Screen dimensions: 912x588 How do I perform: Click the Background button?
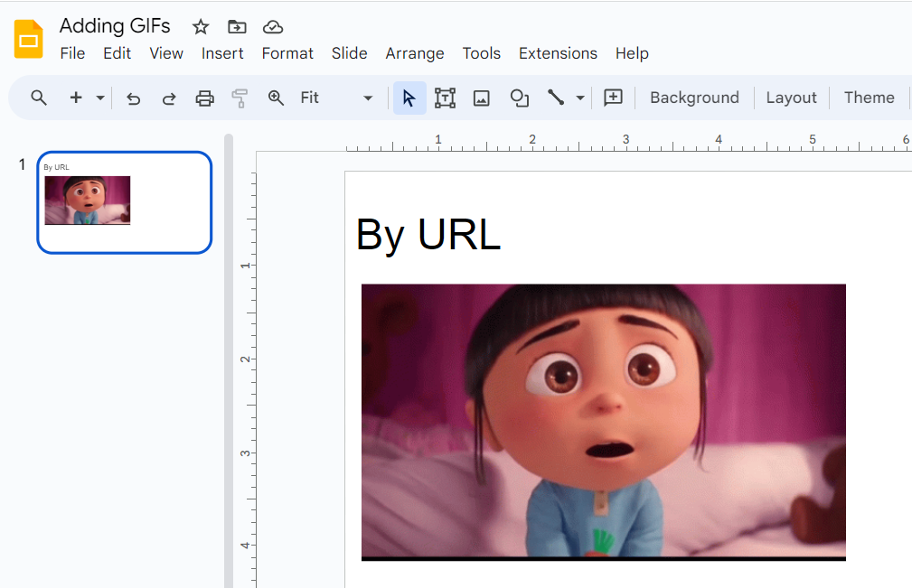tap(694, 98)
